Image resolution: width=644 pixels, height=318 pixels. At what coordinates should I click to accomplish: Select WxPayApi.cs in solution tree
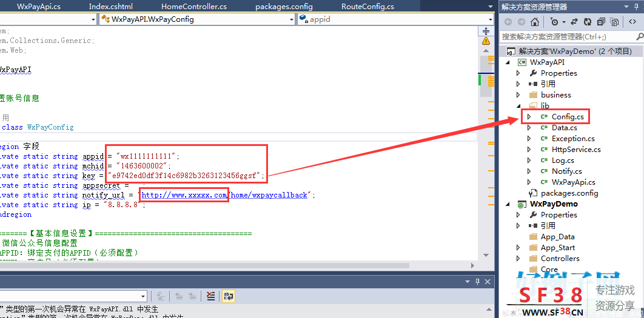[x=574, y=182]
